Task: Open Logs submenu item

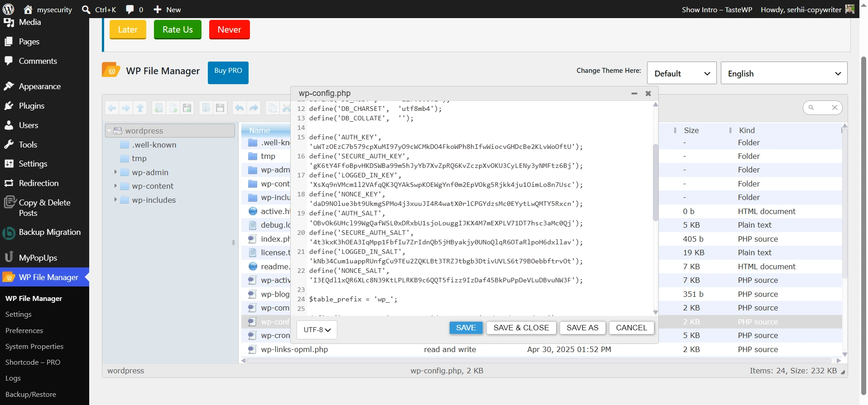Action: point(13,378)
